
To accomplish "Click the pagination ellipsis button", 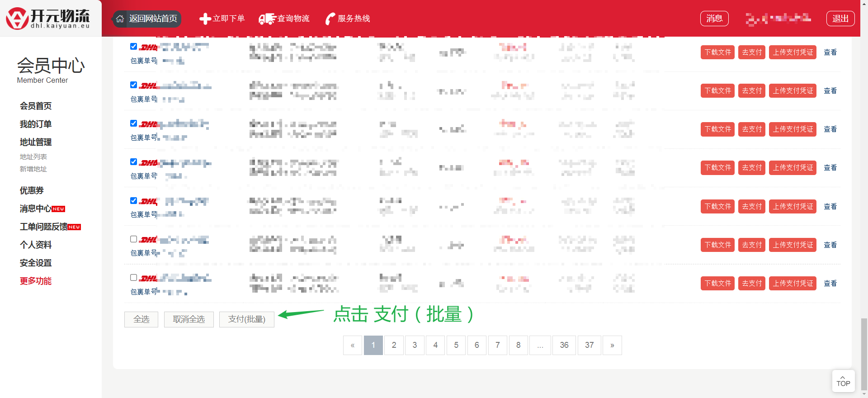I will (x=540, y=345).
